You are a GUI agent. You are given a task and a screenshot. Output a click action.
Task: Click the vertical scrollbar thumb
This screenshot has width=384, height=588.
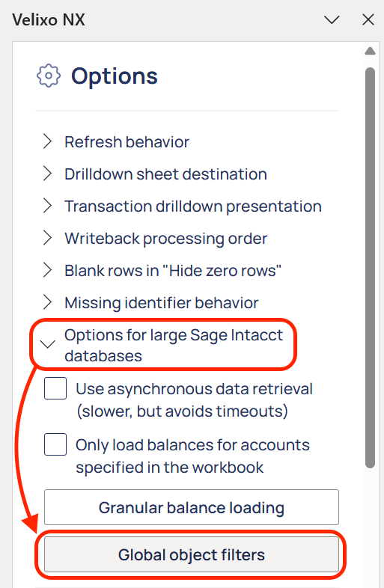(370, 268)
